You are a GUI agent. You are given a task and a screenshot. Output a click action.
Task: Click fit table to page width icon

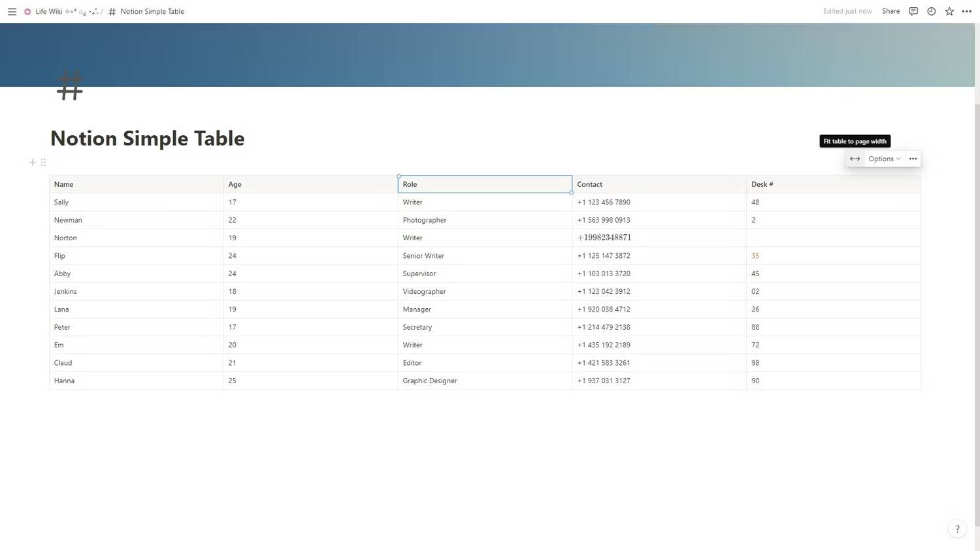click(855, 159)
